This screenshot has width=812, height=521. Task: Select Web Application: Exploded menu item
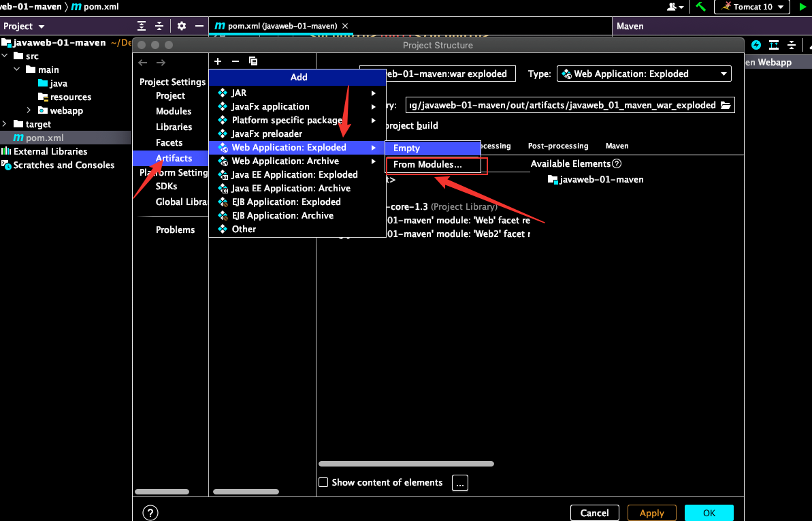(x=297, y=147)
